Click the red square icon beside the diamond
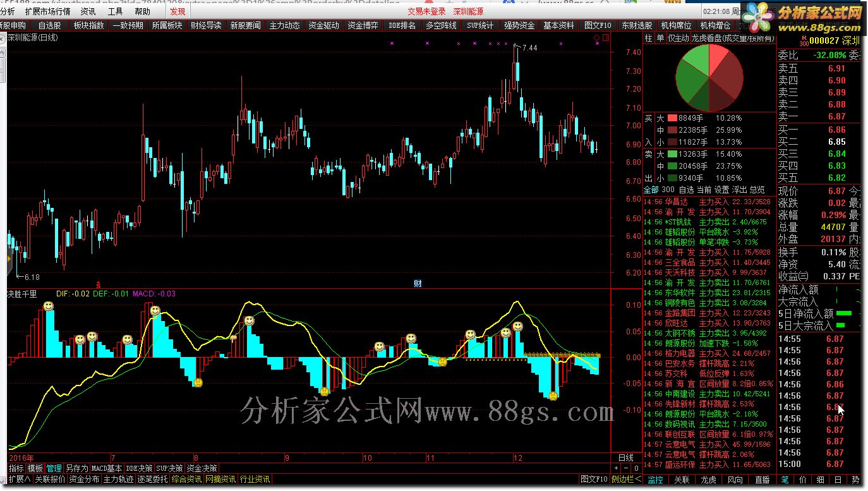 tap(606, 38)
